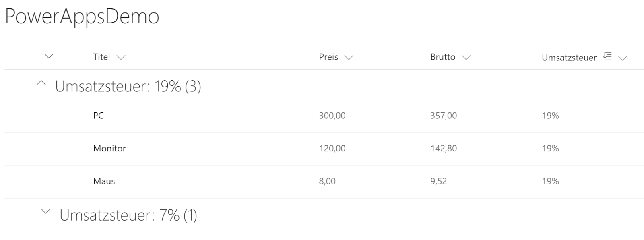
Task: Open the Titel column dropdown arrow
Action: click(121, 58)
